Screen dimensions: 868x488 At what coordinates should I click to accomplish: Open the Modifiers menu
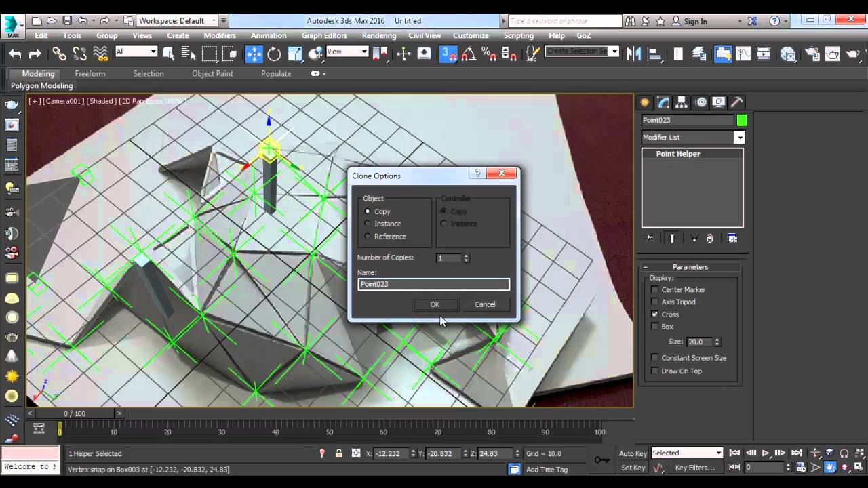point(220,35)
